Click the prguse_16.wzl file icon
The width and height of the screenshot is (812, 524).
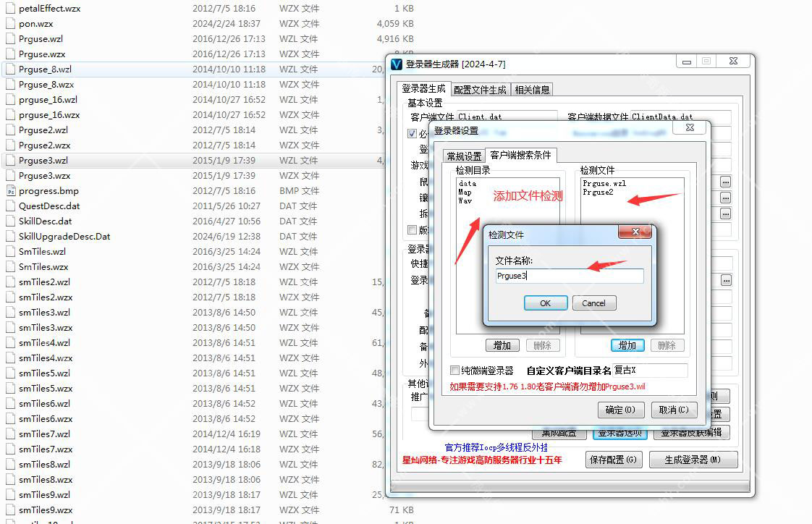[x=11, y=100]
